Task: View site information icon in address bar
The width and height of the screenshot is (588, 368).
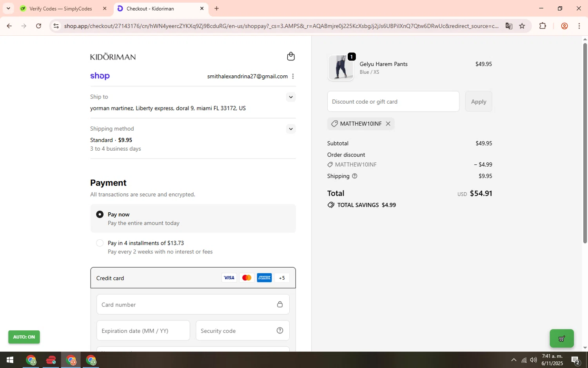Action: click(x=56, y=26)
